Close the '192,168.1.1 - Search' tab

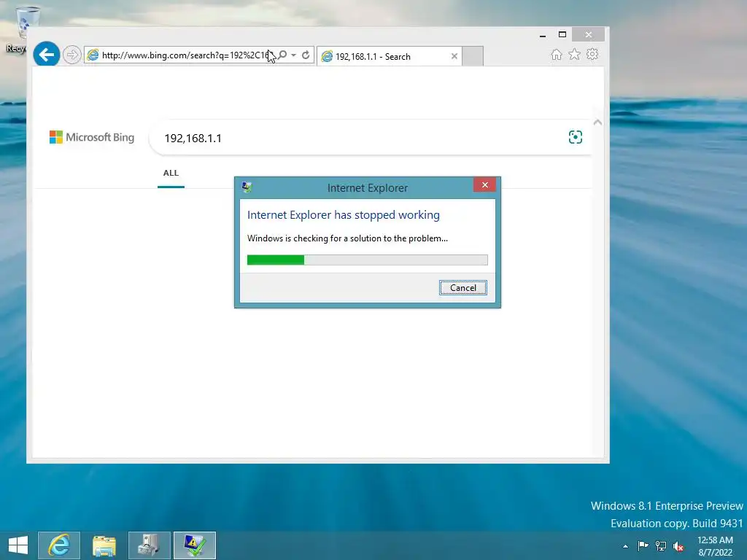[x=454, y=56]
